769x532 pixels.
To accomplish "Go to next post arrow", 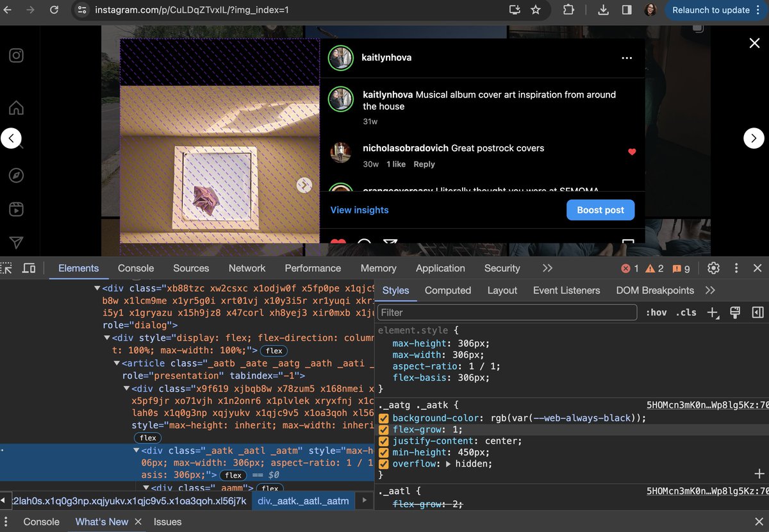I will (754, 138).
